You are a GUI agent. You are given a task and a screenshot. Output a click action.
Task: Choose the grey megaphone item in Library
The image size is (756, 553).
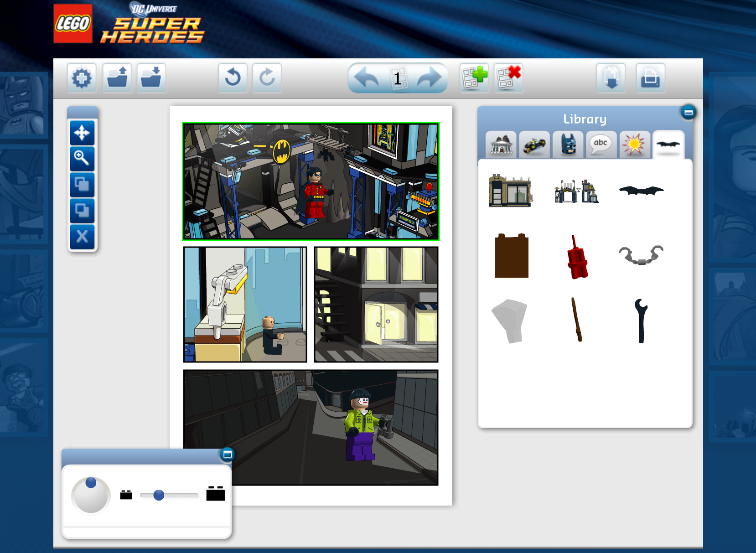[510, 321]
